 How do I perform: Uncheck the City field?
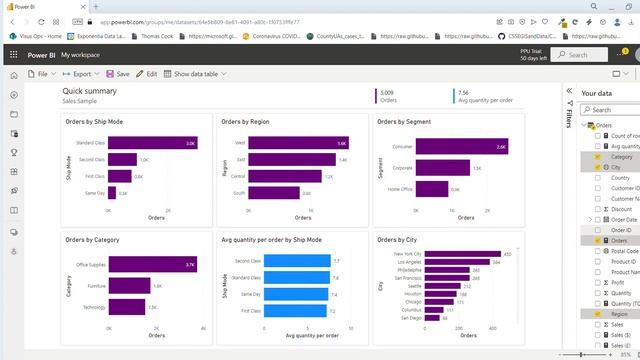click(598, 167)
